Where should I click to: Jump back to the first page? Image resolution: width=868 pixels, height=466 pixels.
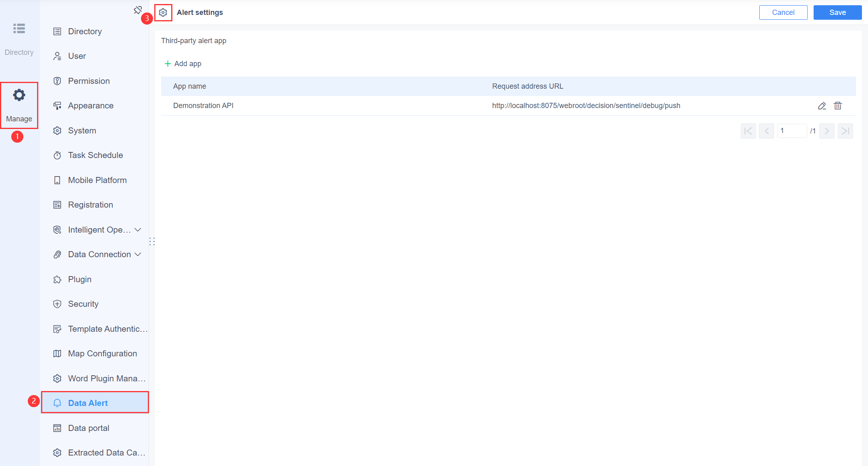[748, 131]
